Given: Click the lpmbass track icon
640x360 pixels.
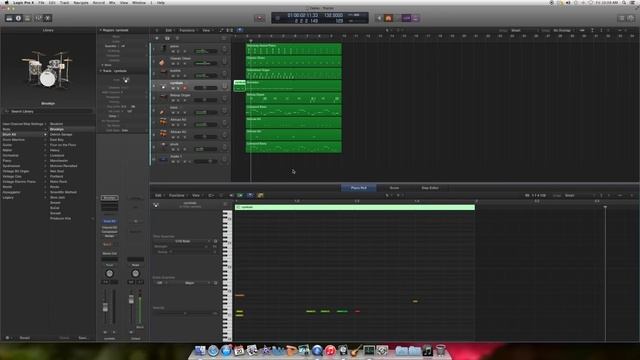Looking at the screenshot, I should [x=164, y=86].
